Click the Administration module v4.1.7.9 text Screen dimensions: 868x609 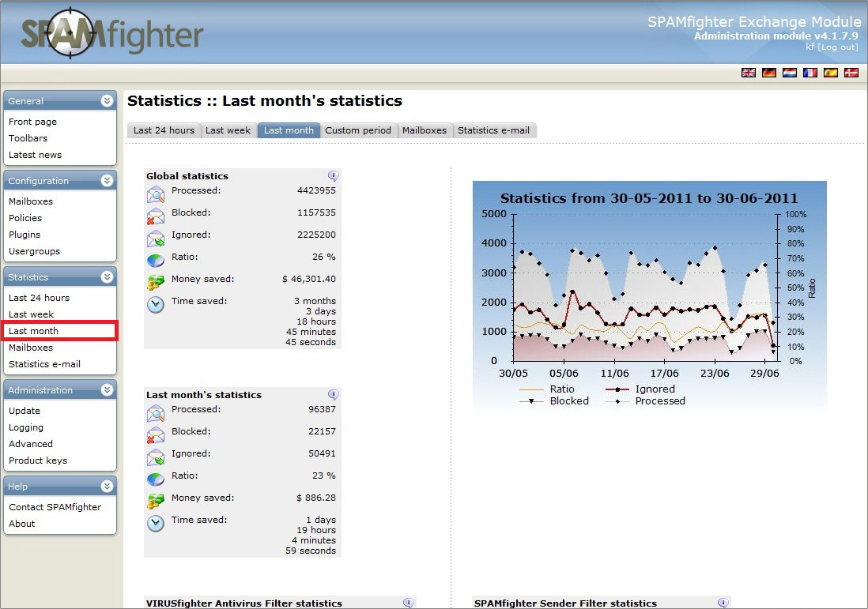pos(776,36)
